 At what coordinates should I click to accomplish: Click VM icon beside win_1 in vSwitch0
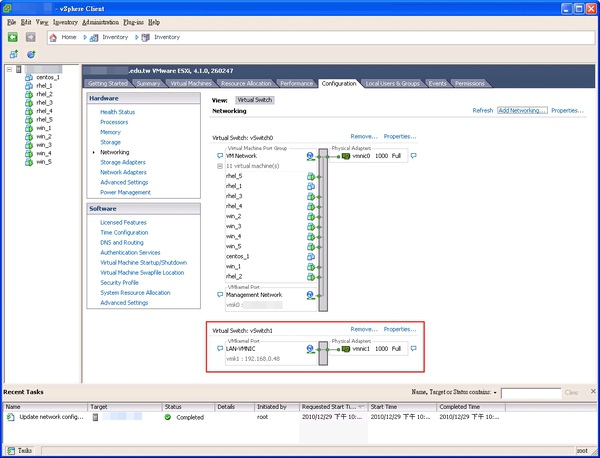point(311,267)
